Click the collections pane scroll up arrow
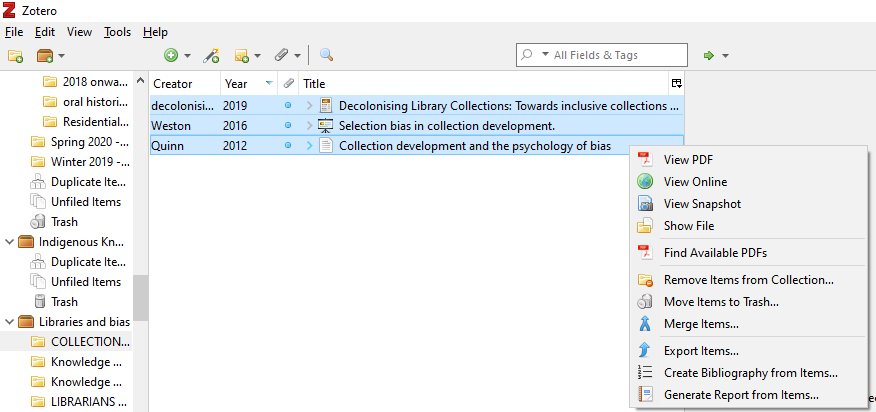Viewport: 876px width, 412px height. [x=141, y=81]
